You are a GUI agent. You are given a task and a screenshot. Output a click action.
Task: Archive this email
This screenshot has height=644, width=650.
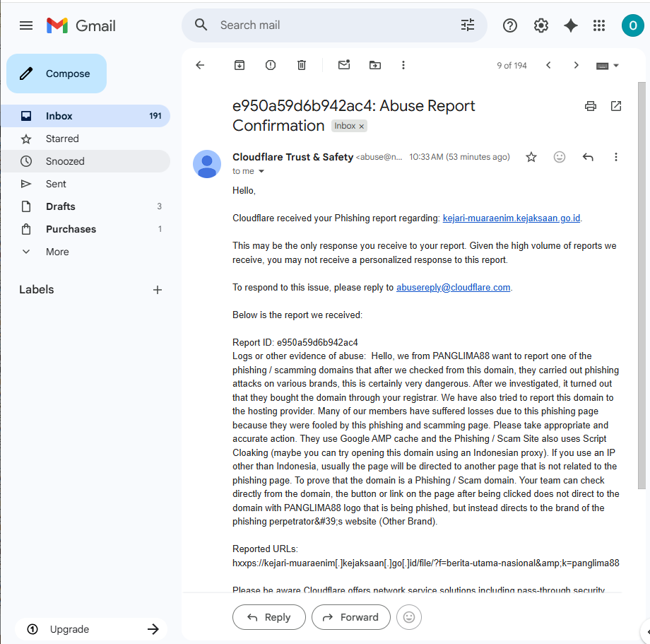(x=240, y=65)
